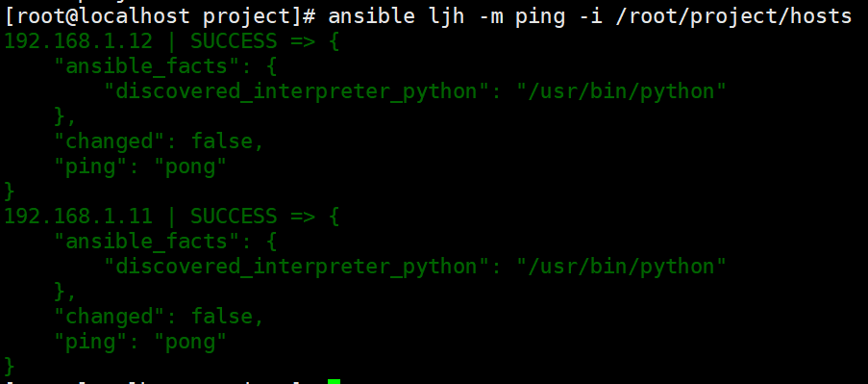Click "discovered_interpreter_python" key in the 192.168.1.11 result
868x384 pixels.
(x=297, y=266)
